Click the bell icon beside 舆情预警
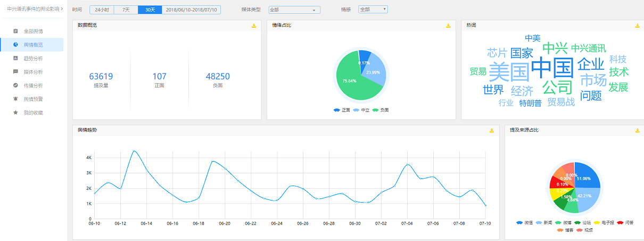The height and width of the screenshot is (241, 644). 15,99
